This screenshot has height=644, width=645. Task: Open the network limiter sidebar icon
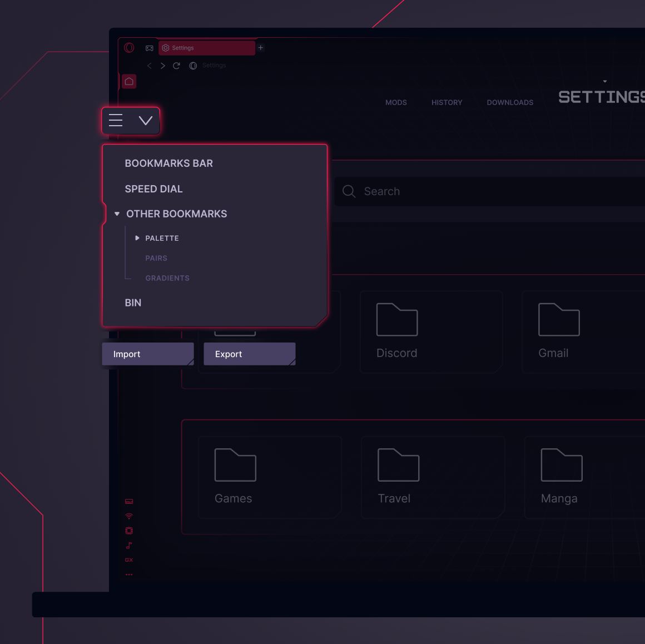tap(129, 516)
